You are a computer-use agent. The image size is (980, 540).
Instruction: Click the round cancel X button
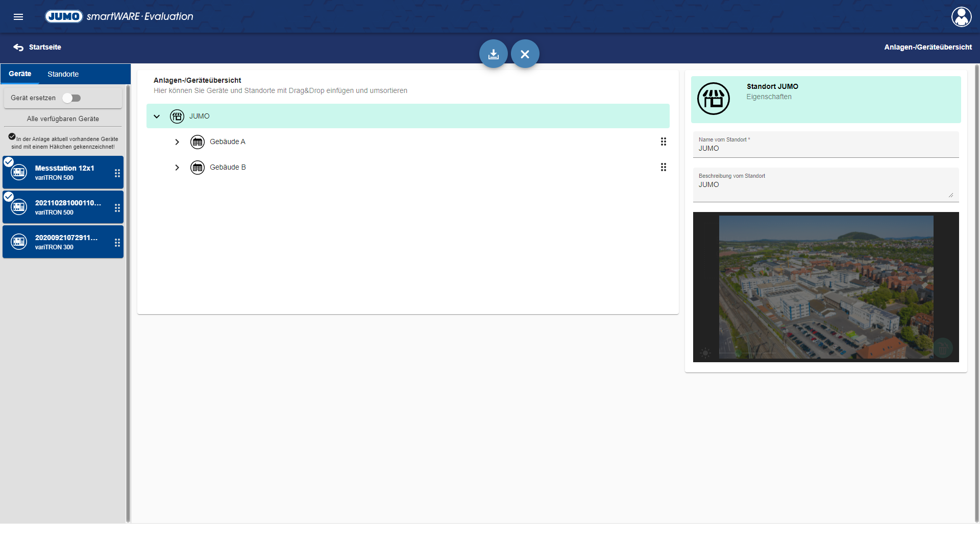click(525, 54)
